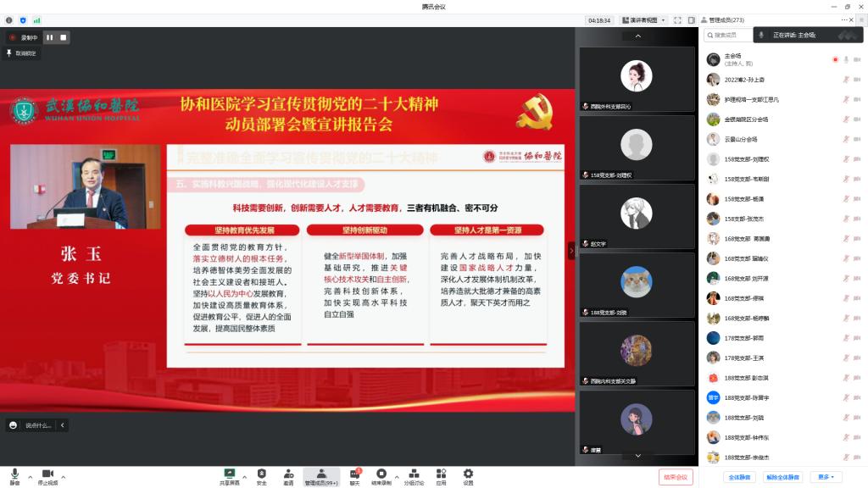Open the security shield menu in bottom toolbar

(261, 474)
